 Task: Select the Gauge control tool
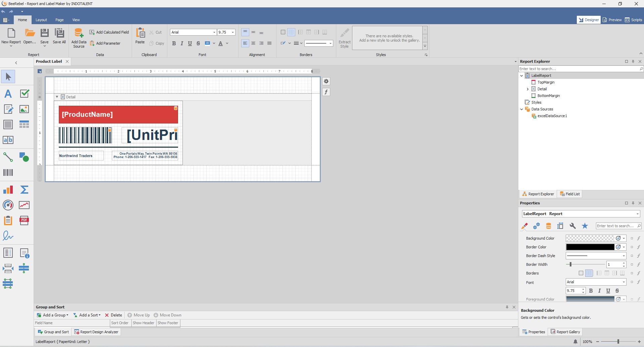coord(8,205)
